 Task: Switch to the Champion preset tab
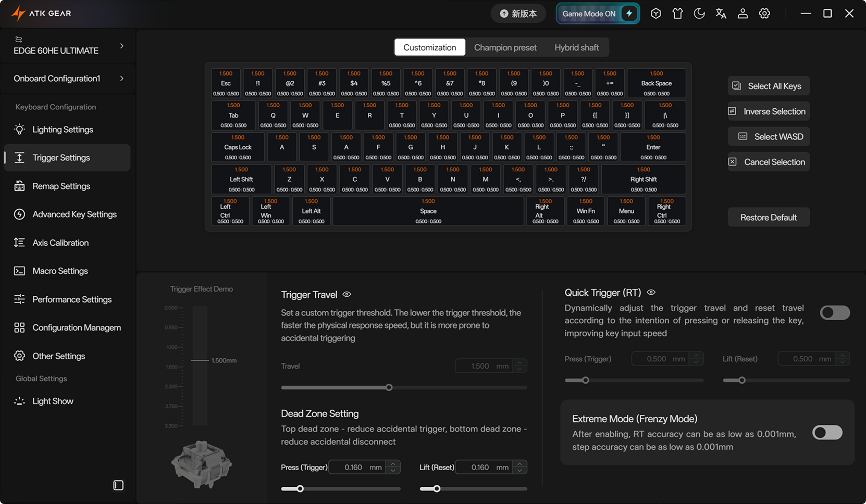[x=505, y=47]
